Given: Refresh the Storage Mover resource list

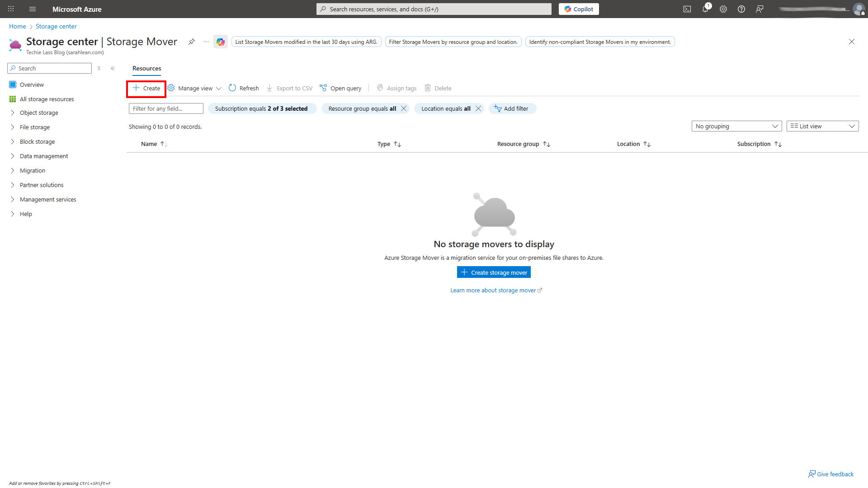Looking at the screenshot, I should coord(243,88).
